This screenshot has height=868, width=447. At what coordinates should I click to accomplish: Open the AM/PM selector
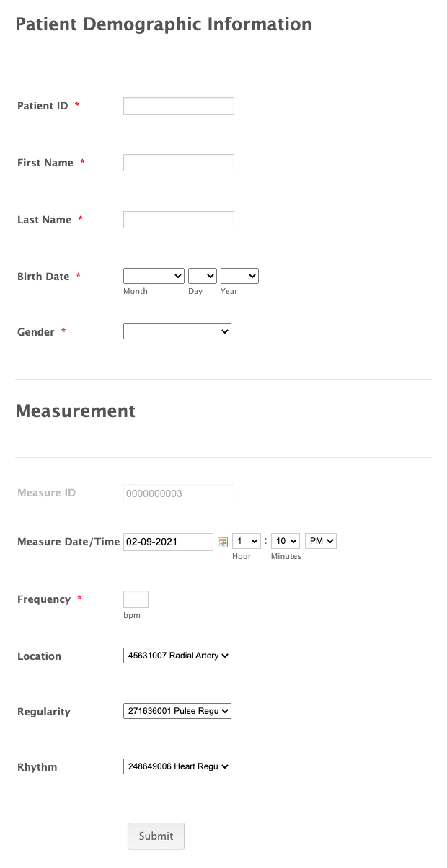click(x=321, y=541)
